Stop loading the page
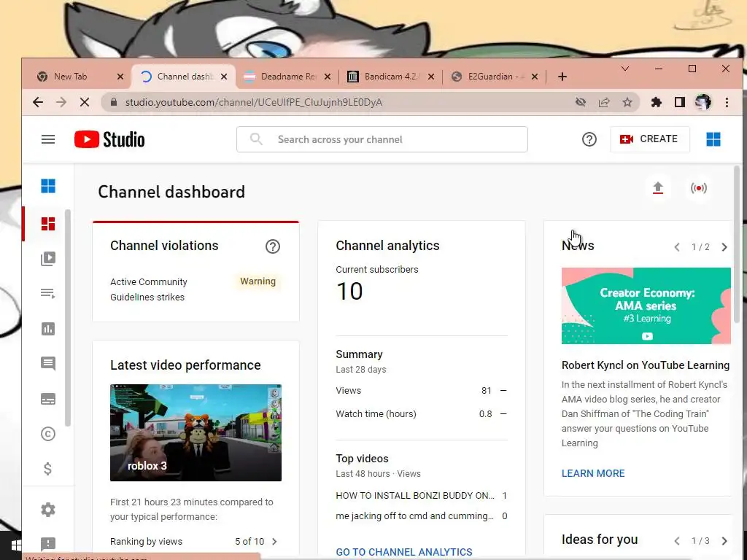Viewport: 747px width, 560px height. pyautogui.click(x=85, y=102)
